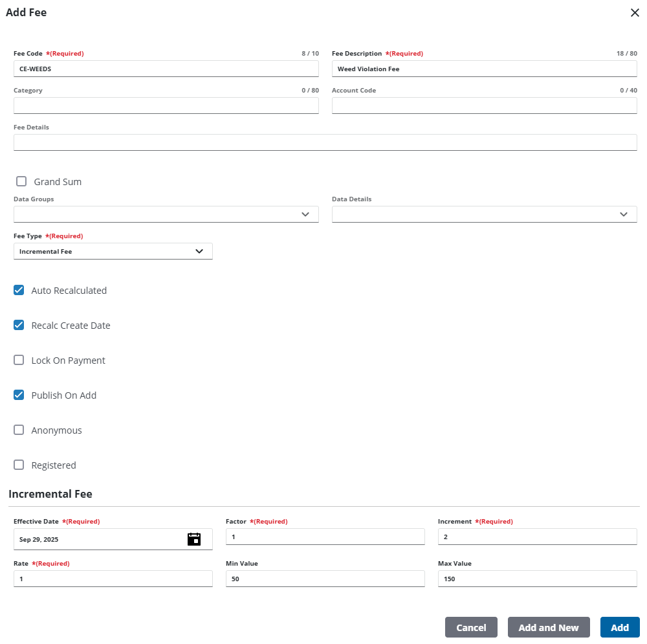Uncheck the Auto Recalculated option
The width and height of the screenshot is (647, 644).
[19, 291]
